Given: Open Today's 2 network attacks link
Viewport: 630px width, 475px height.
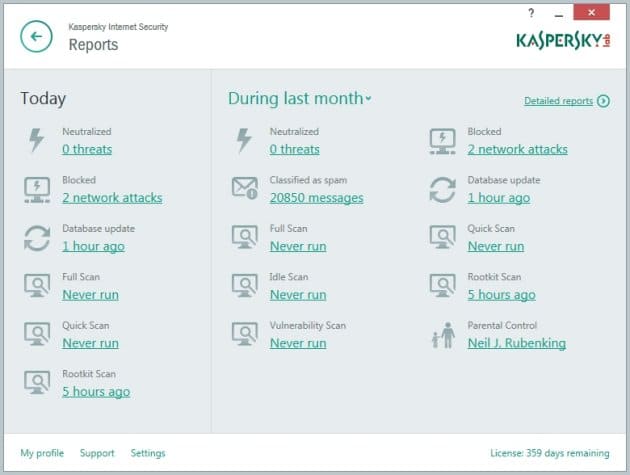Looking at the screenshot, I should click(x=112, y=198).
